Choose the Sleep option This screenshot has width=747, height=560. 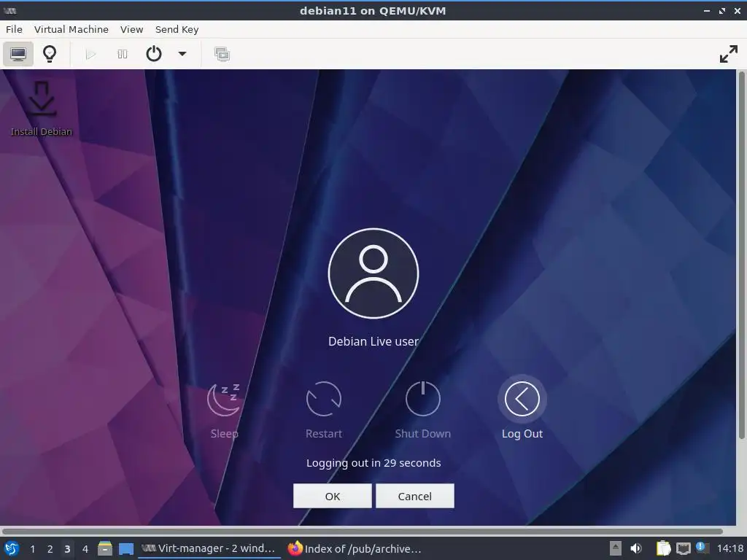coord(225,411)
